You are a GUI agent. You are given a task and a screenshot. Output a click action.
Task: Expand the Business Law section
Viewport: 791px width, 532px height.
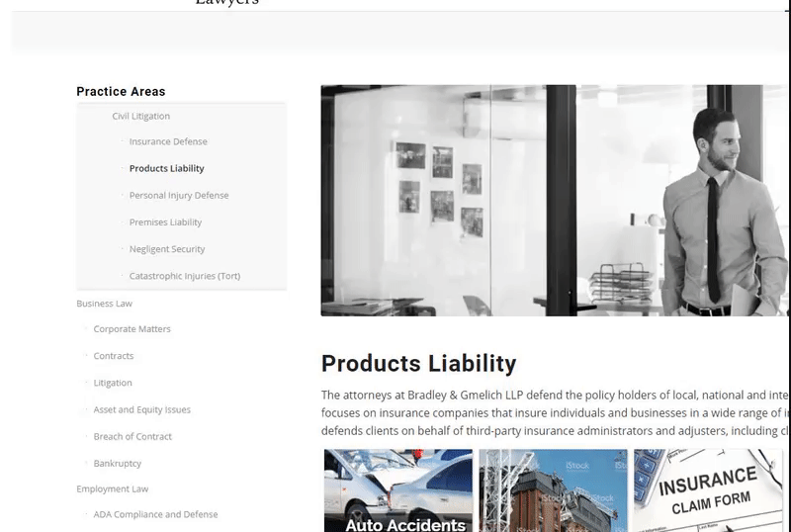105,304
